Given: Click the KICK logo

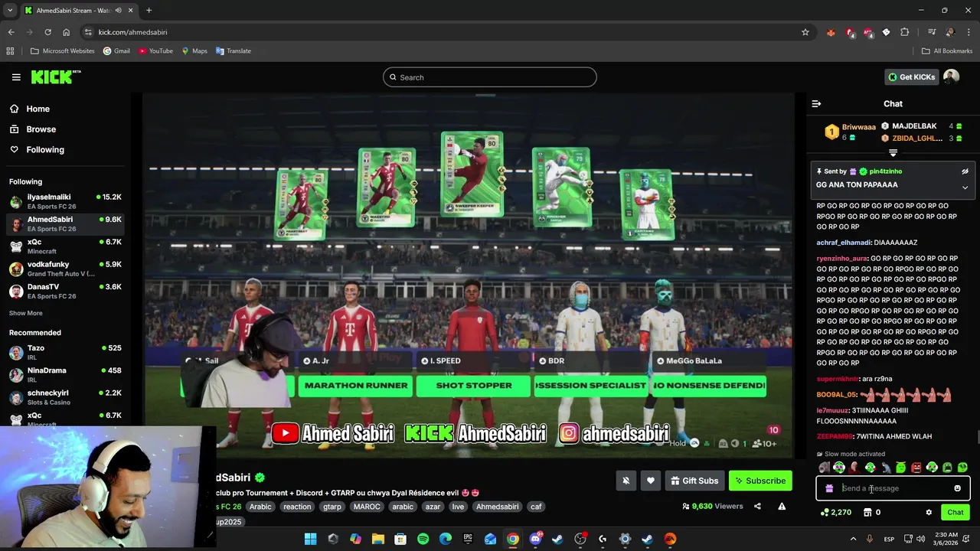Looking at the screenshot, I should coord(55,77).
